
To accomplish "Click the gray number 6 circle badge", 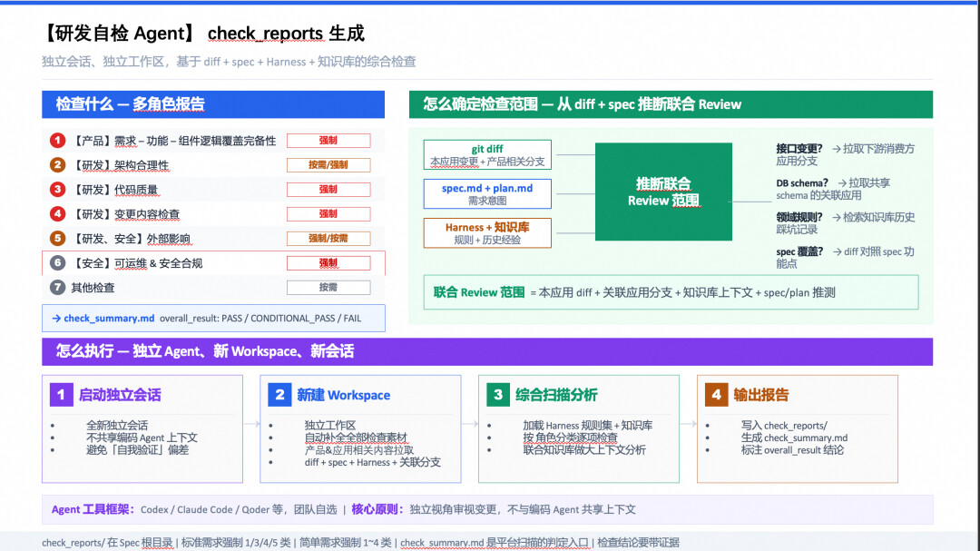I will 57,262.
